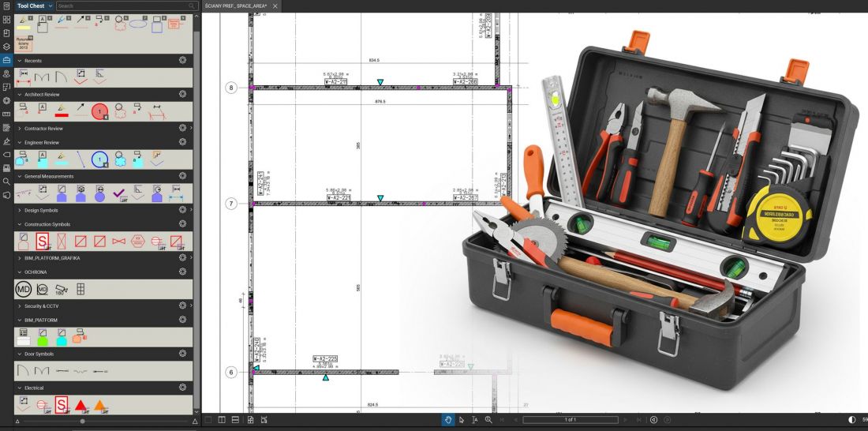Activate the Zoom magnifier tool in bottom bar
The image size is (868, 431).
[488, 420]
